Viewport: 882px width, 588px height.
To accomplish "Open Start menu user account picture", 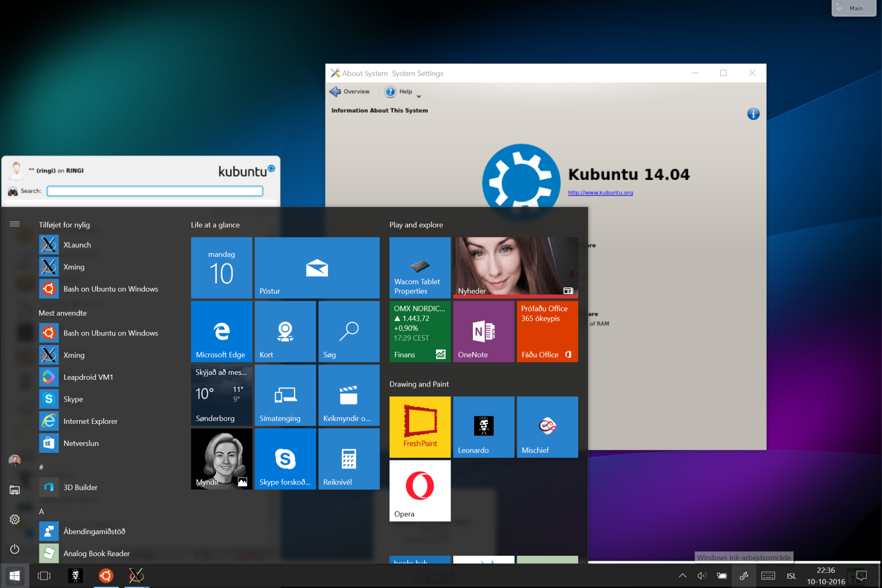I will [15, 460].
